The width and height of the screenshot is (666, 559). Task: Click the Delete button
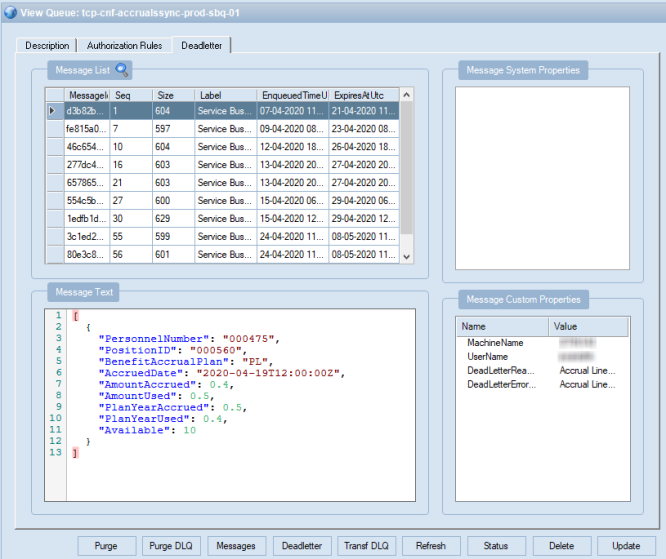pyautogui.click(x=561, y=546)
